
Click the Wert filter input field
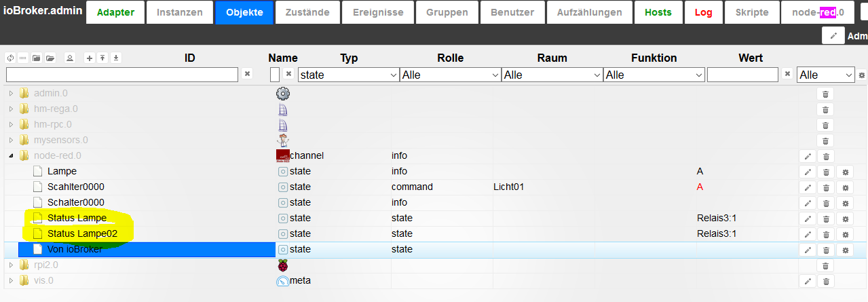[742, 75]
